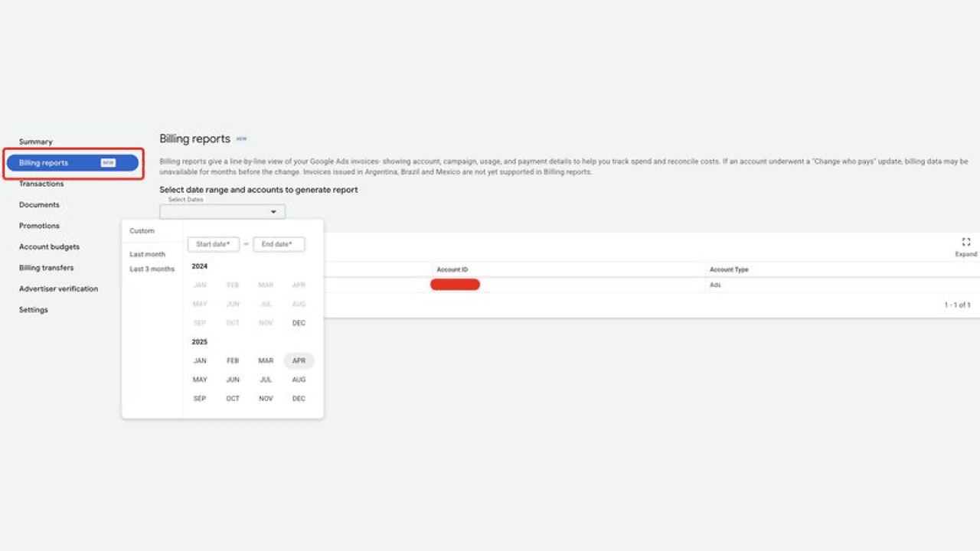
Task: Open the Select Dates dropdown arrow
Action: tap(273, 212)
